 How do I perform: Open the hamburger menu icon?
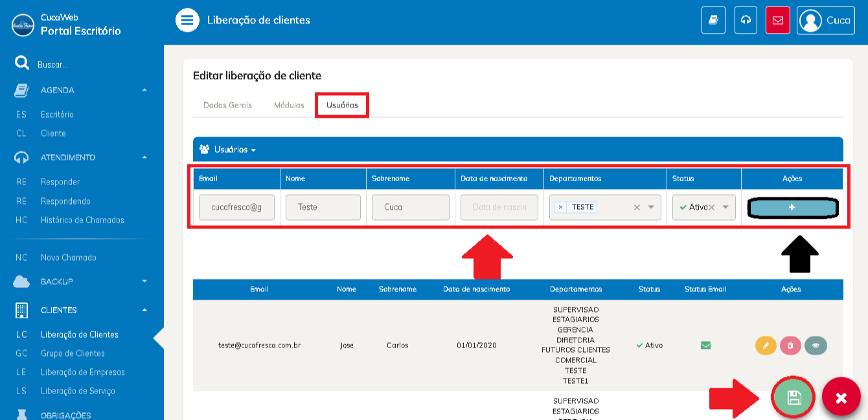click(187, 20)
